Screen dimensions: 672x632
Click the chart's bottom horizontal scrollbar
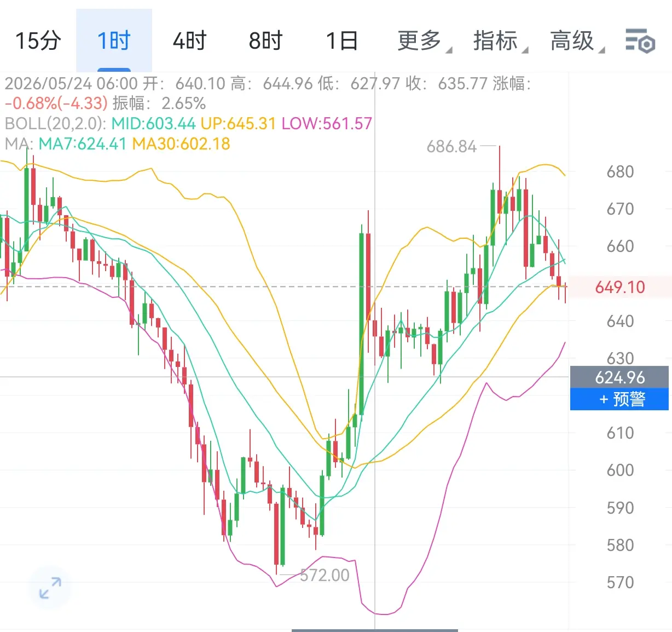tap(375, 630)
